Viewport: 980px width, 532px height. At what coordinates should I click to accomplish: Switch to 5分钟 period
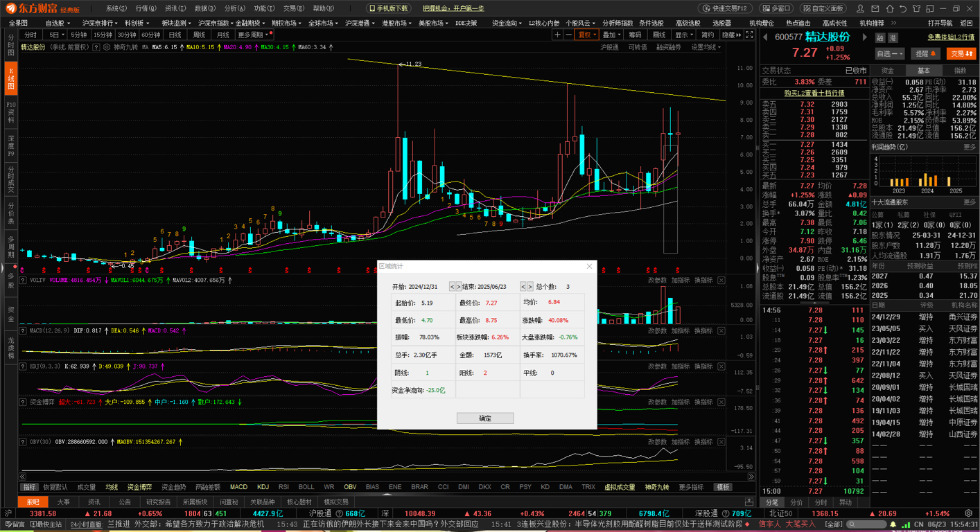tap(79, 35)
